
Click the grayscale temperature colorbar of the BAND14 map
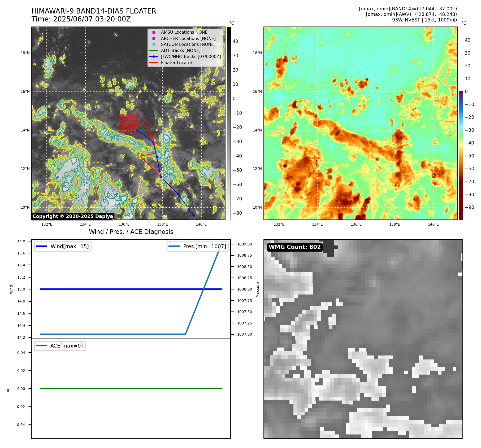pyautogui.click(x=229, y=123)
